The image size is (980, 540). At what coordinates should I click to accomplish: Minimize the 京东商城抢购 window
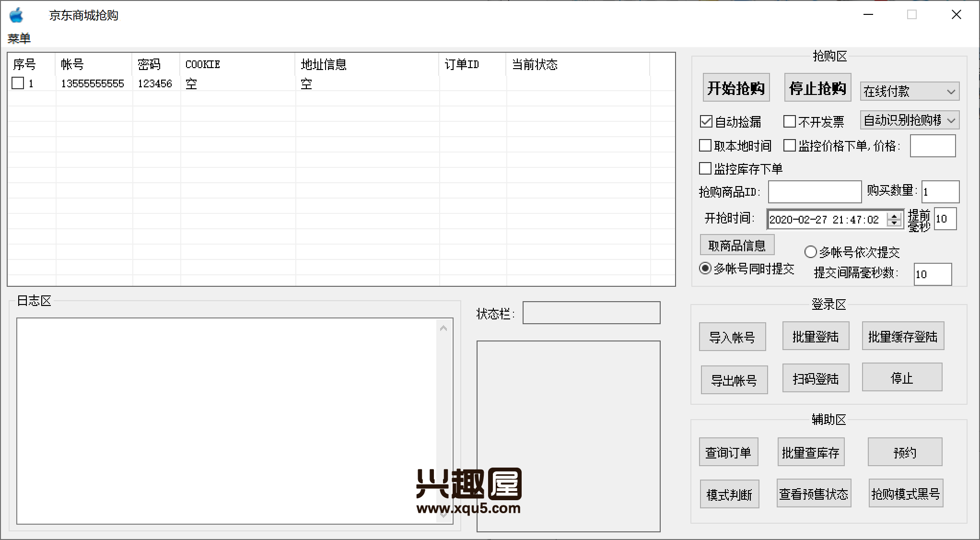pyautogui.click(x=868, y=15)
